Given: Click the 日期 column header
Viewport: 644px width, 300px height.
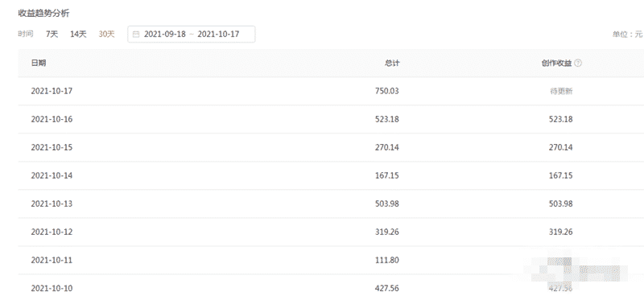Looking at the screenshot, I should pyautogui.click(x=38, y=63).
